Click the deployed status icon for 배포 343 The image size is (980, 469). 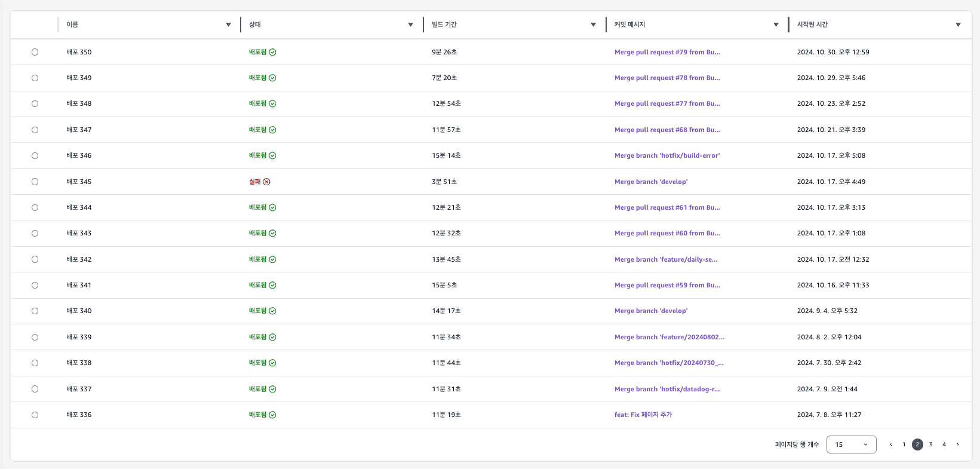tap(272, 233)
